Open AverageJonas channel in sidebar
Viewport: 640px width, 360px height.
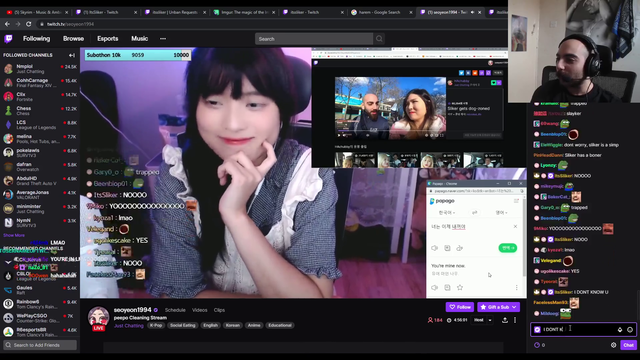[40, 195]
